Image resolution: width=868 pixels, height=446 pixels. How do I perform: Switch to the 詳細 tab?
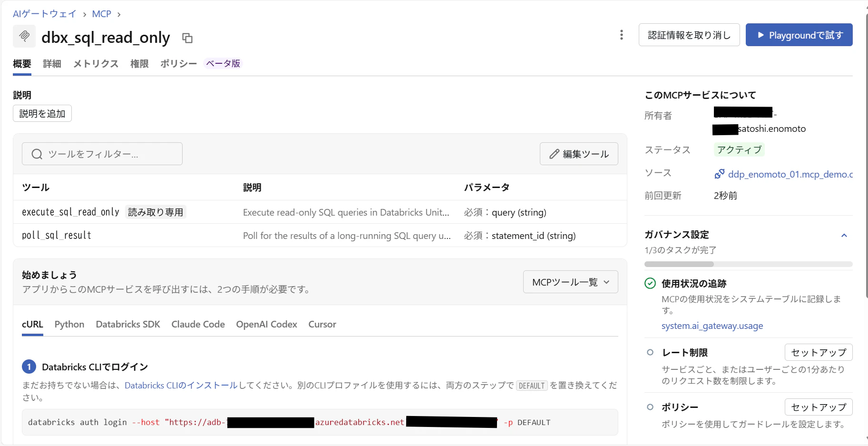[x=52, y=64]
